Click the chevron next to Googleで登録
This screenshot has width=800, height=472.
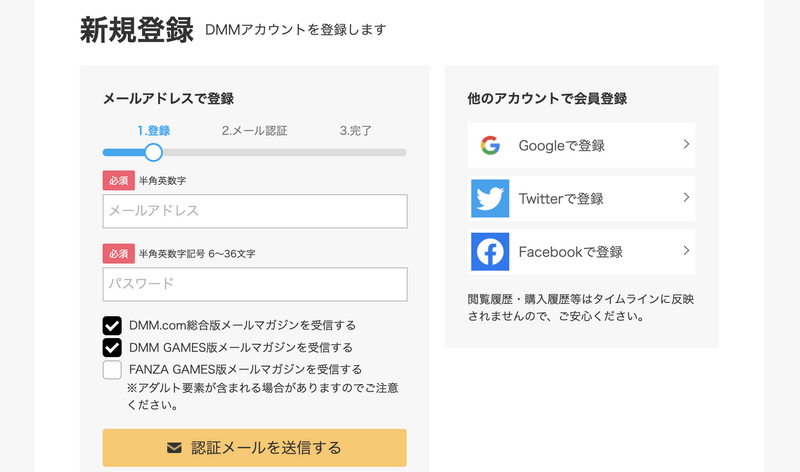click(x=686, y=145)
